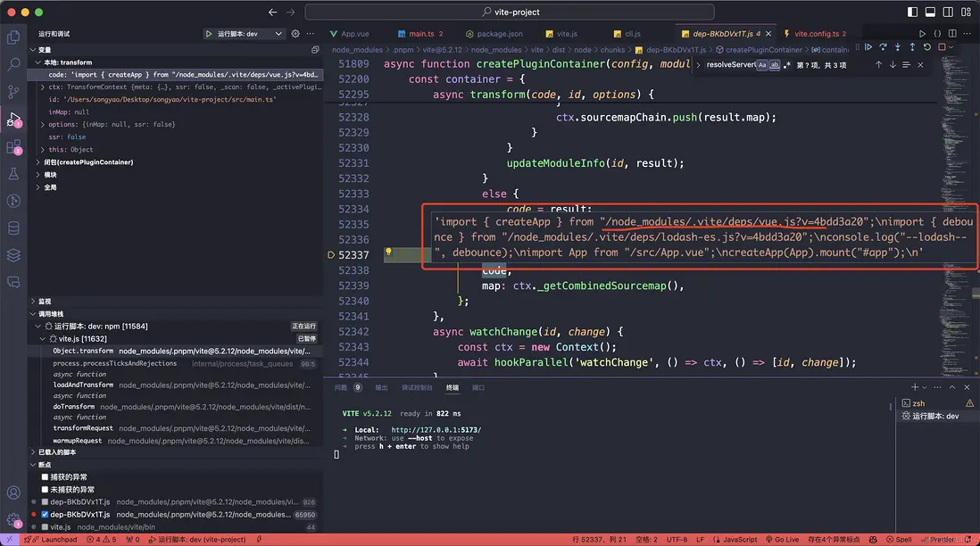Click the debug Continue button
The image size is (980, 546).
point(868,47)
